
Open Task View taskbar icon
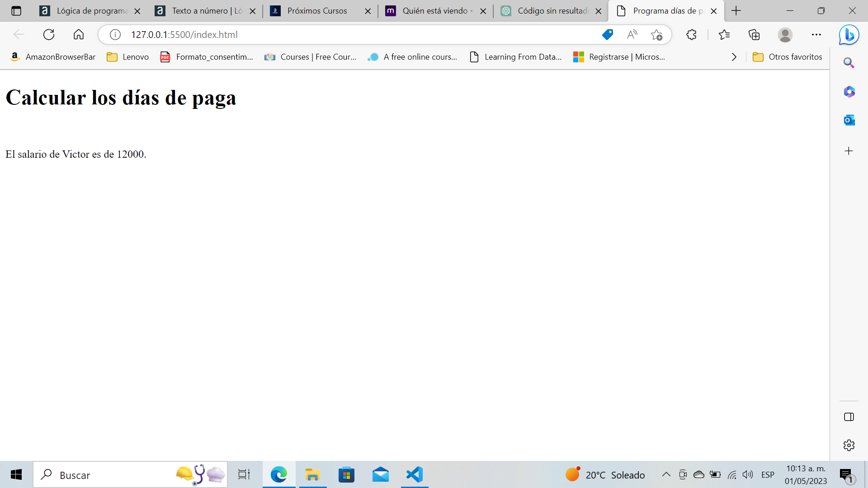pyautogui.click(x=244, y=474)
